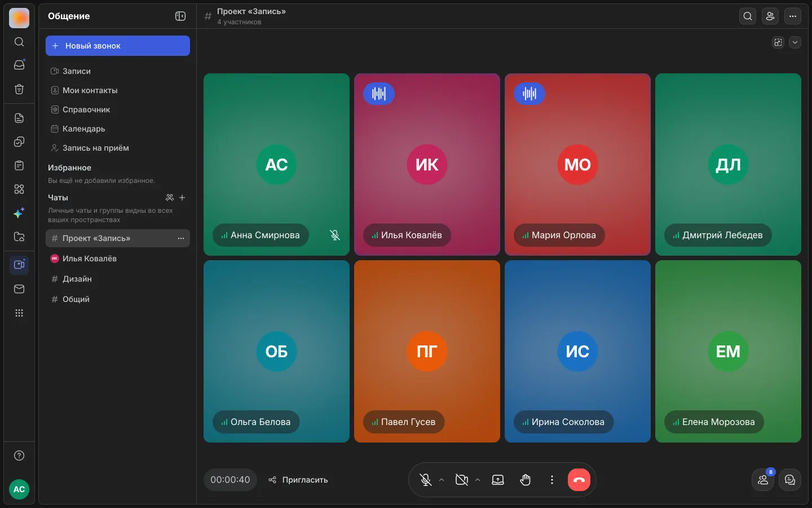Screen dimensions: 812x508
Task: Open the more menu for Проект «Запись» chat
Action: click(181, 238)
